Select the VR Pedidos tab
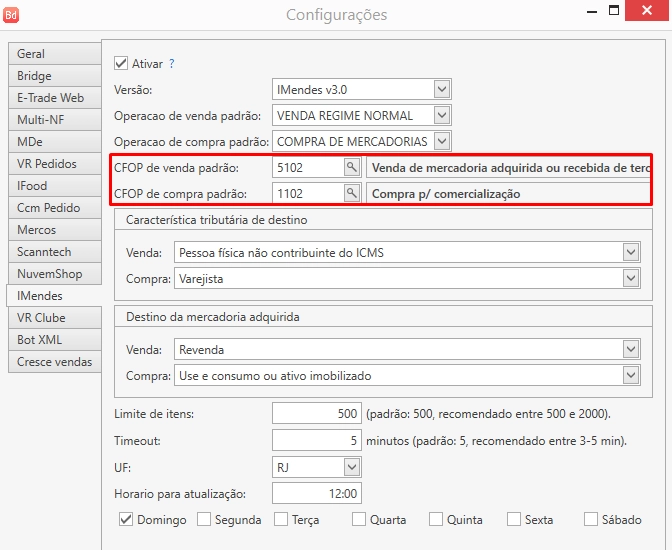This screenshot has width=672, height=550. coord(54,164)
